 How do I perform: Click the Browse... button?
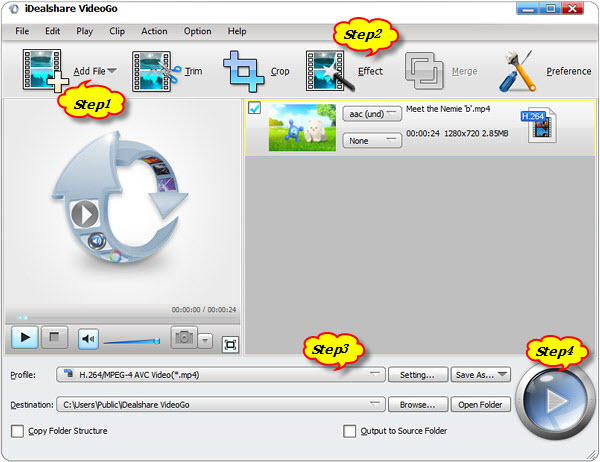pyautogui.click(x=418, y=405)
